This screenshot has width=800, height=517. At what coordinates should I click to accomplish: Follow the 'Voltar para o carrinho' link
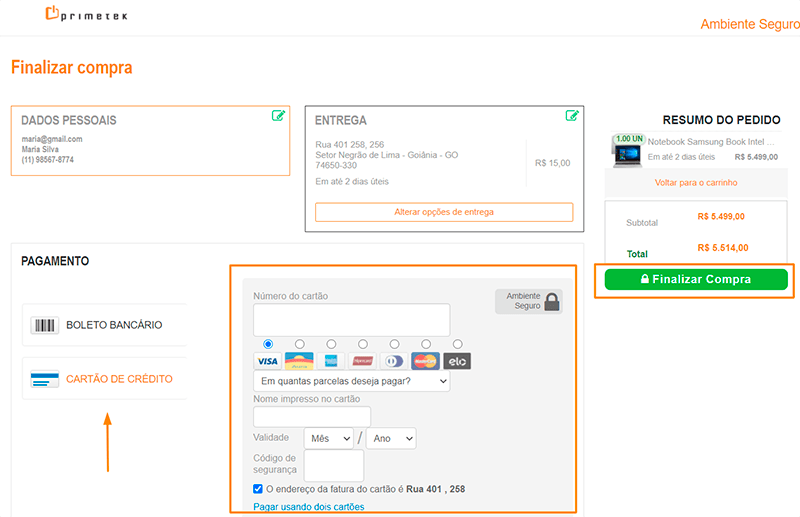[x=695, y=183]
